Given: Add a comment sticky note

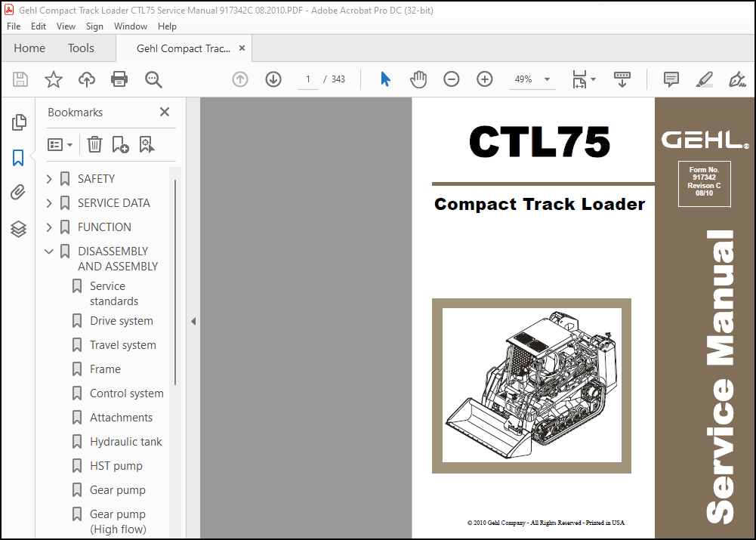Looking at the screenshot, I should [671, 79].
